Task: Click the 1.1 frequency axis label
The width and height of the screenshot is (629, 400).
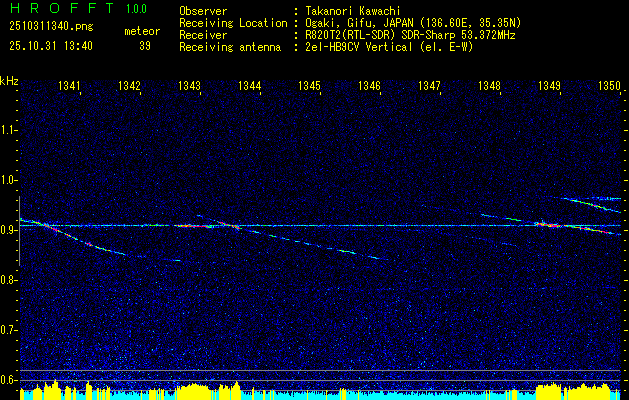Action: 9,129
